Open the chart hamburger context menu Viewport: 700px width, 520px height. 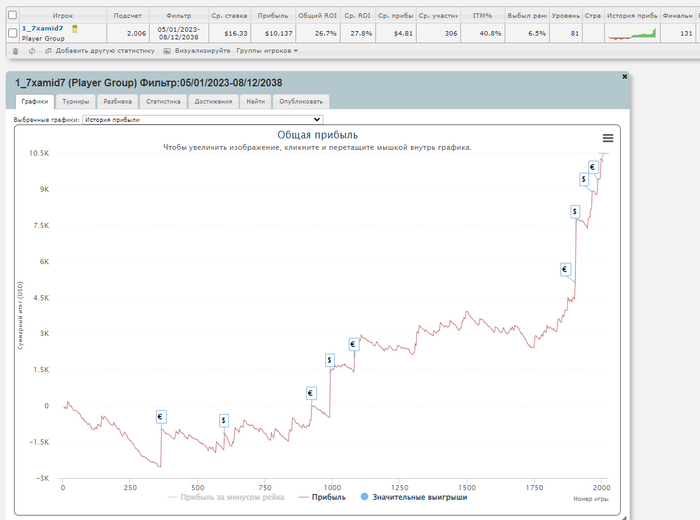[608, 138]
